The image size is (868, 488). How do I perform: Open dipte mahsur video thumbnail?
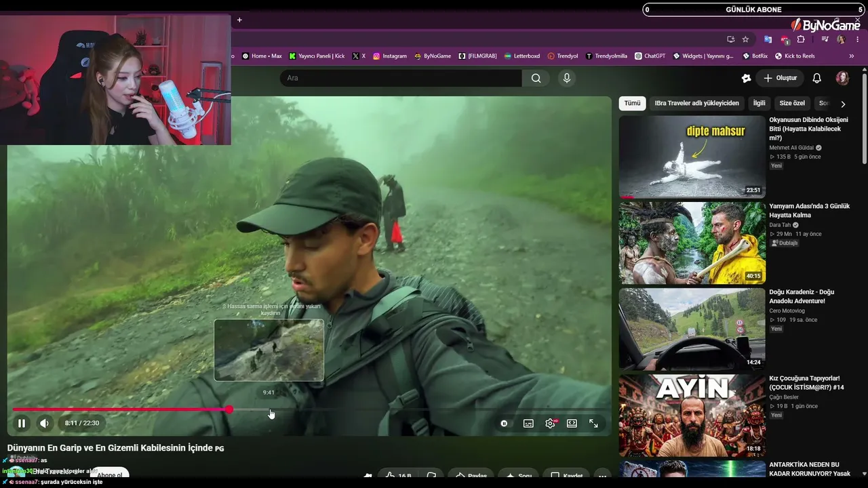pyautogui.click(x=692, y=157)
